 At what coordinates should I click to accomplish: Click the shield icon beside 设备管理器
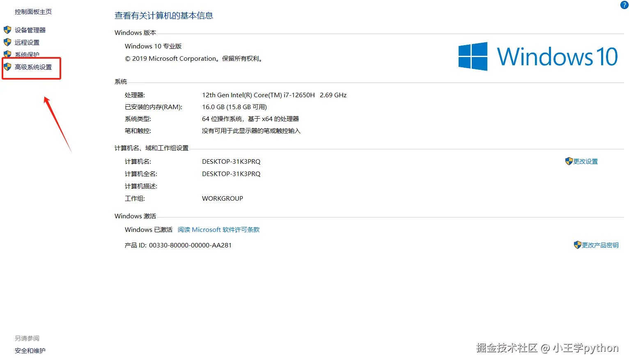click(7, 30)
